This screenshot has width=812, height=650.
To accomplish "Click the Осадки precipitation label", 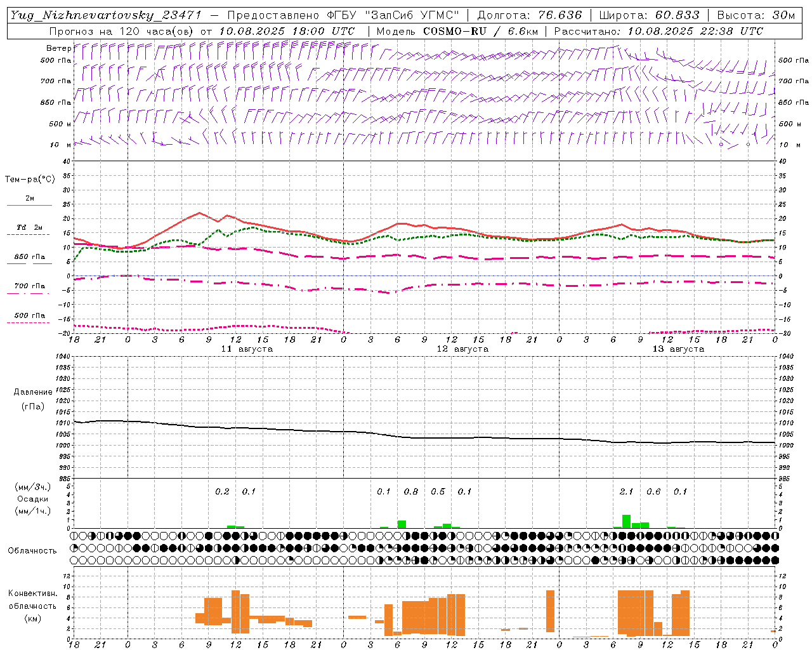I will (33, 499).
